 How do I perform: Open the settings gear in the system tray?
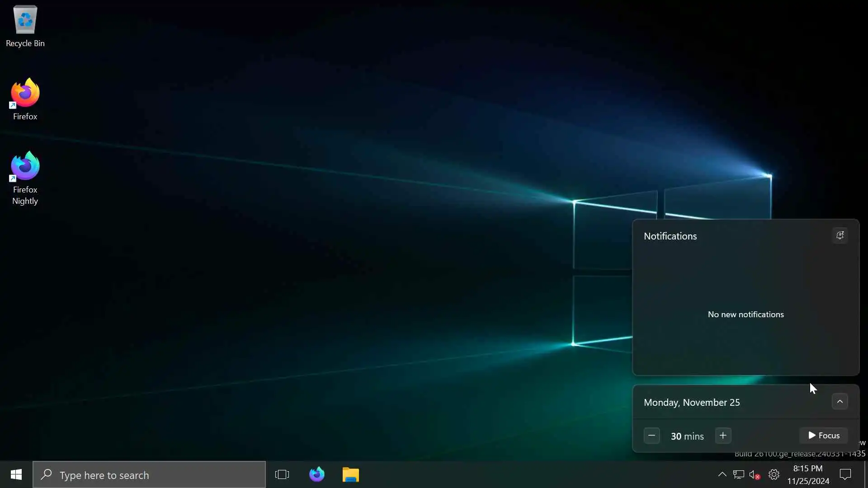point(774,474)
